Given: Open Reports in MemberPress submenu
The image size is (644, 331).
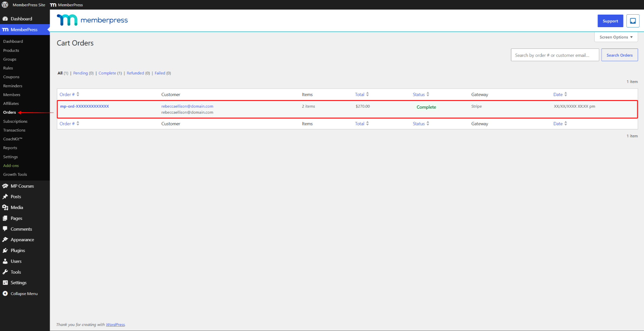Looking at the screenshot, I should click(10, 148).
